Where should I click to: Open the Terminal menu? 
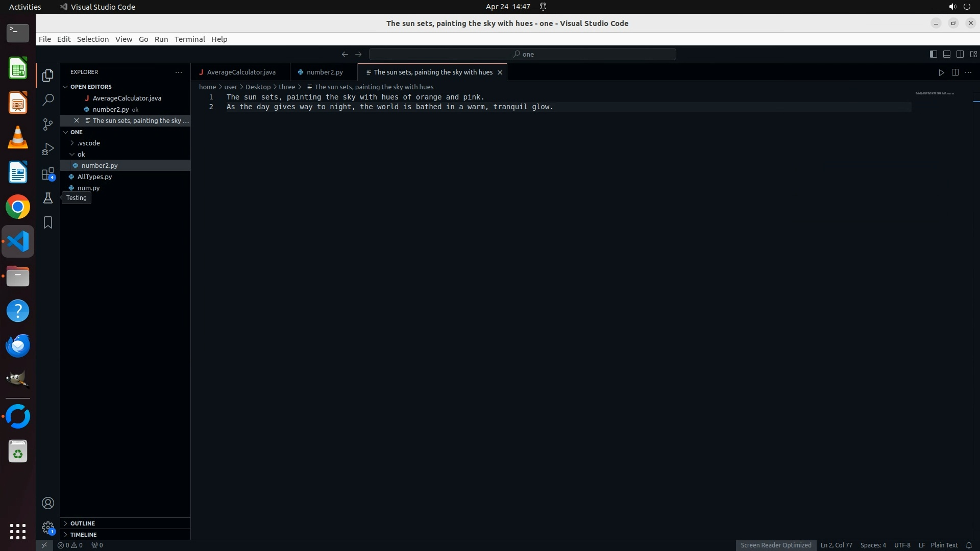(189, 39)
